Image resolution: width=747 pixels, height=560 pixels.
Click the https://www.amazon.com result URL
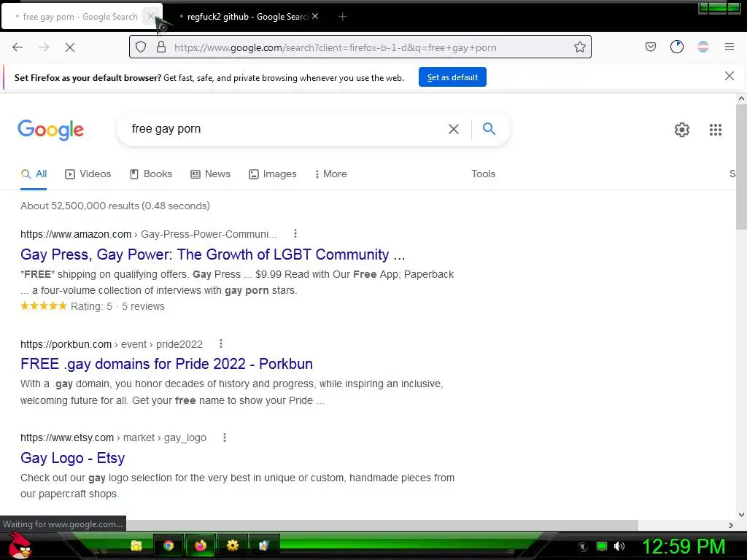pos(76,234)
